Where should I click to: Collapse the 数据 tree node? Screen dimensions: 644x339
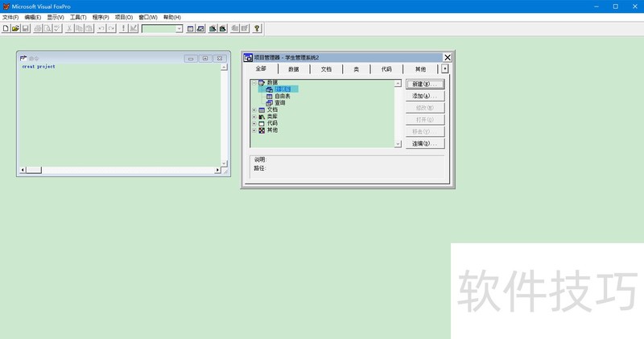pyautogui.click(x=254, y=83)
